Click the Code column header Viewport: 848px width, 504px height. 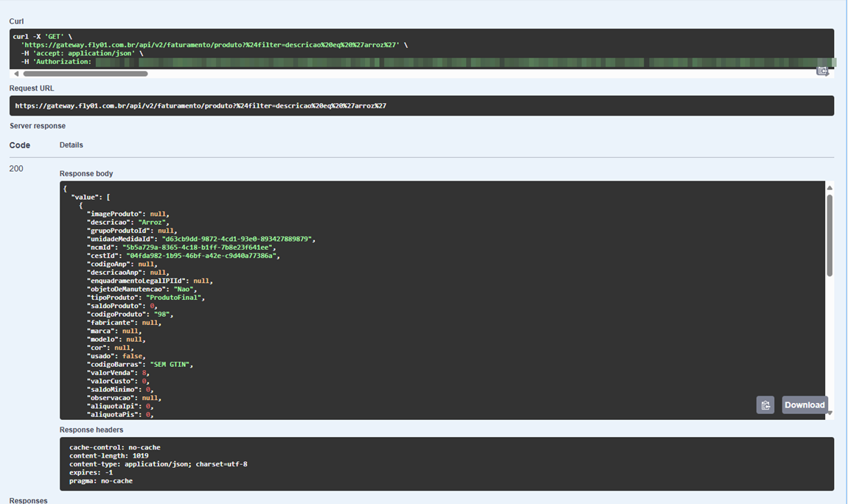(x=19, y=144)
